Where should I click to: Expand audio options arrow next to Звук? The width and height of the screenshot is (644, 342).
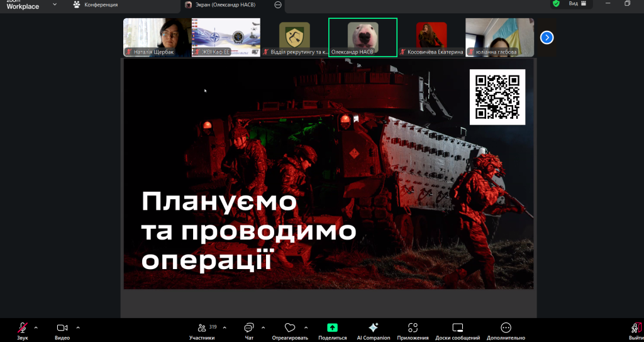click(x=36, y=328)
